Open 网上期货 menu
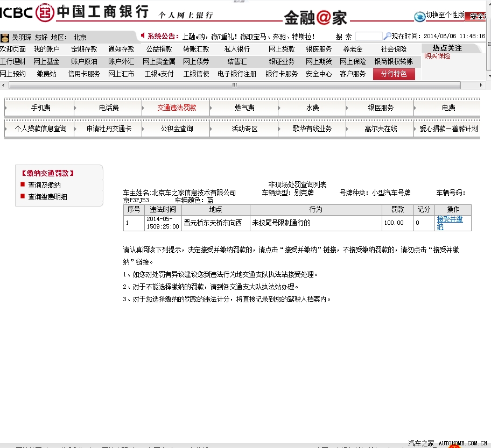This screenshot has width=491, height=448. pos(319,62)
